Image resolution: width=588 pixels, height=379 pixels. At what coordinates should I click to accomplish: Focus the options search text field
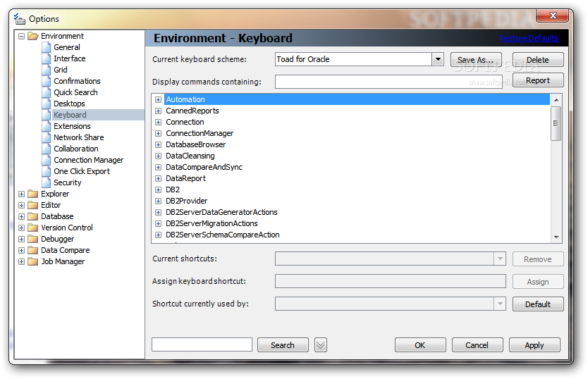[x=202, y=344]
